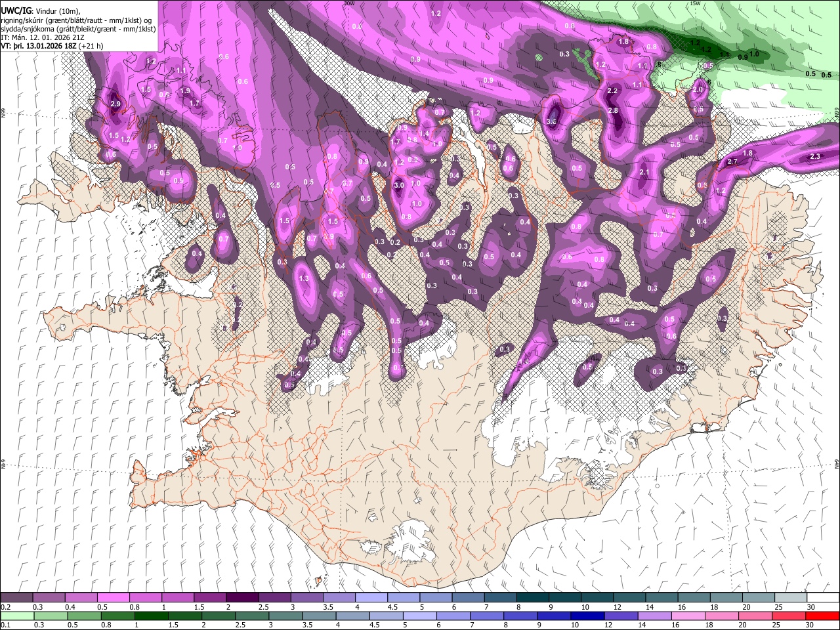The image size is (840, 630).
Task: Pick the lavender 4 swatch in the purple legend row
Action: click(371, 598)
